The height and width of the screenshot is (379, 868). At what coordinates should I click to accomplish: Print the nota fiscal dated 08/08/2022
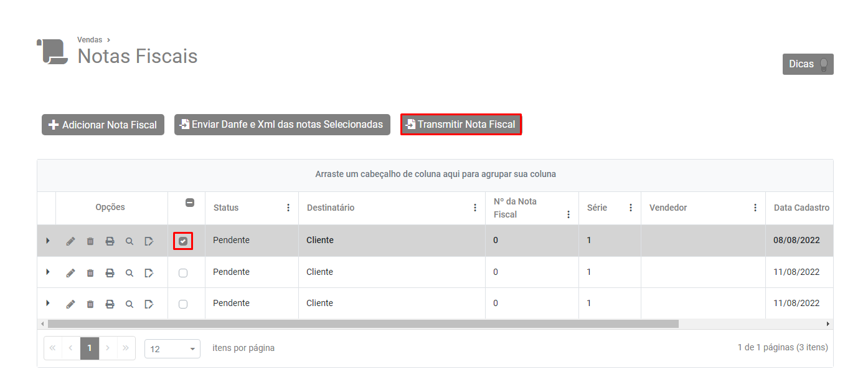coord(110,241)
